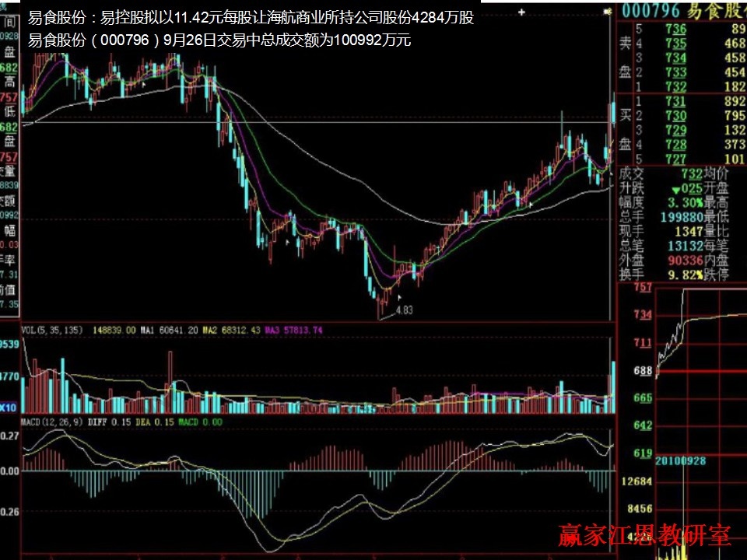The height and width of the screenshot is (560, 747).
Task: Select buy level 5 price 727
Action: point(675,159)
